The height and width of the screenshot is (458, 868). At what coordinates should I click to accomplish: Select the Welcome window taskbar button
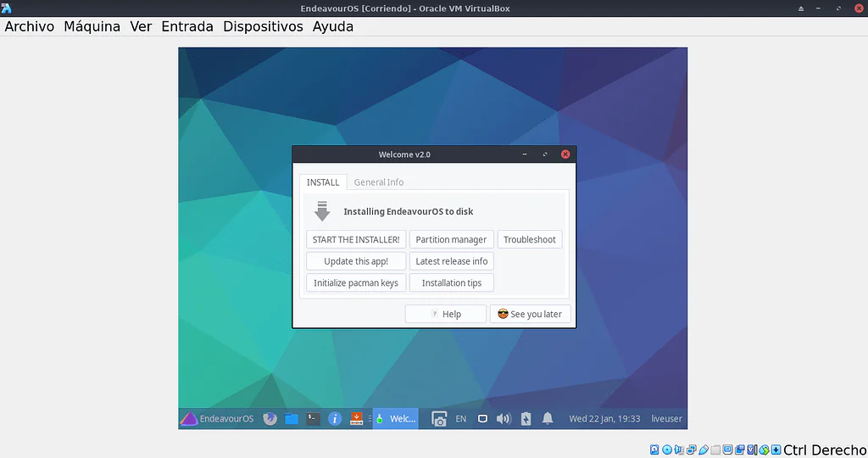(x=396, y=419)
